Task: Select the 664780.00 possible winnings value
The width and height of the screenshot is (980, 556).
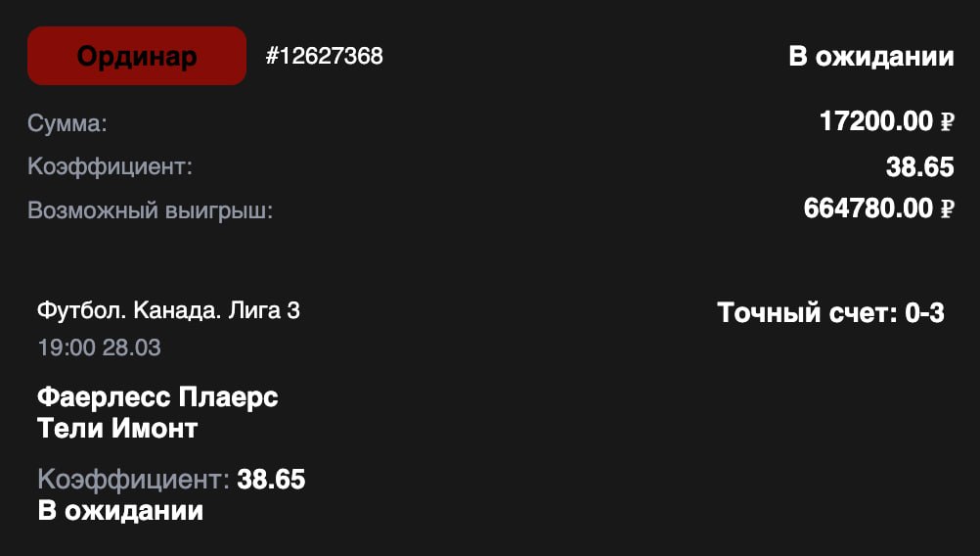Action: (x=868, y=208)
